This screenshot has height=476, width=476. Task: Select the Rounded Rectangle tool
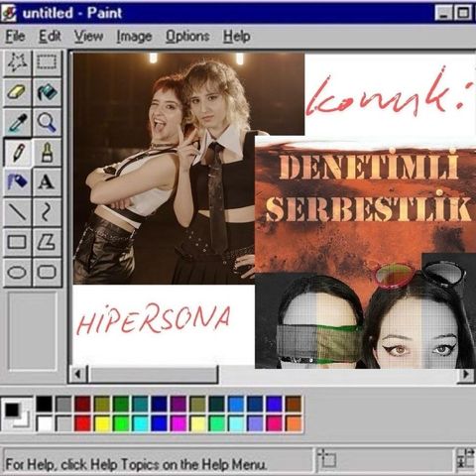(47, 272)
